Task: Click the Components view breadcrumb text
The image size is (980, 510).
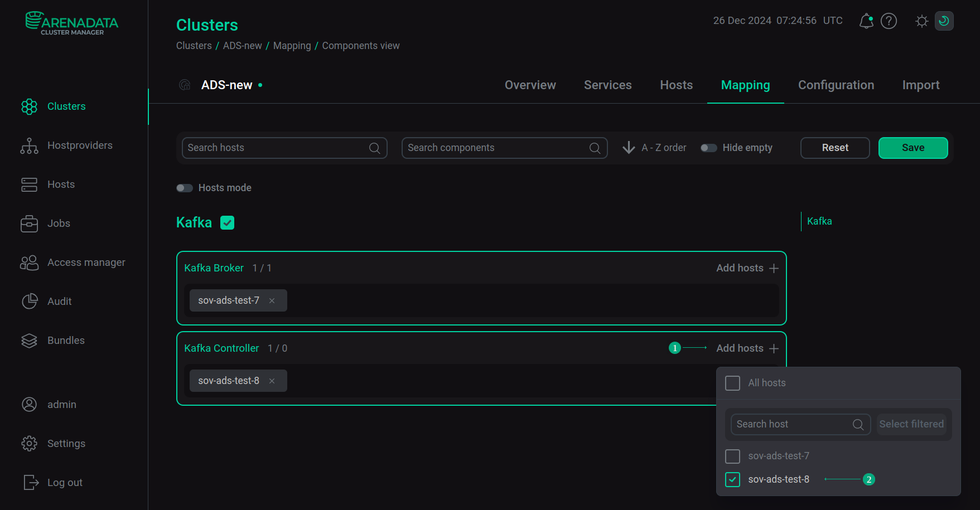Action: click(x=361, y=46)
